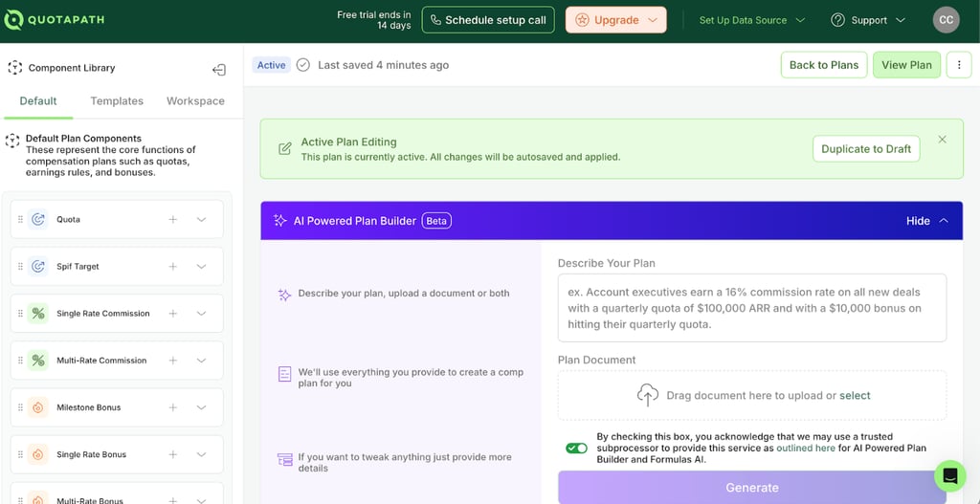The height and width of the screenshot is (504, 980).
Task: Click the Component Library icon
Action: coord(15,68)
